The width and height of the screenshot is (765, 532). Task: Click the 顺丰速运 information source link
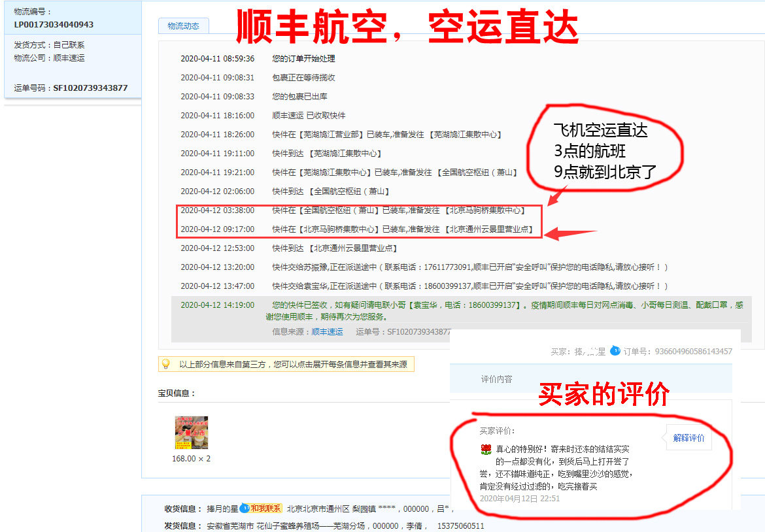click(x=327, y=331)
